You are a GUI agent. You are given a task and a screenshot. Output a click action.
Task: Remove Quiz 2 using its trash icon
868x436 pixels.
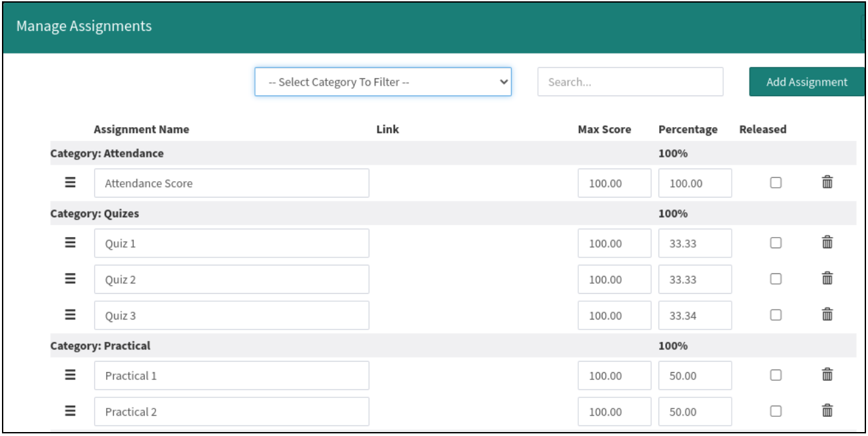pyautogui.click(x=828, y=279)
